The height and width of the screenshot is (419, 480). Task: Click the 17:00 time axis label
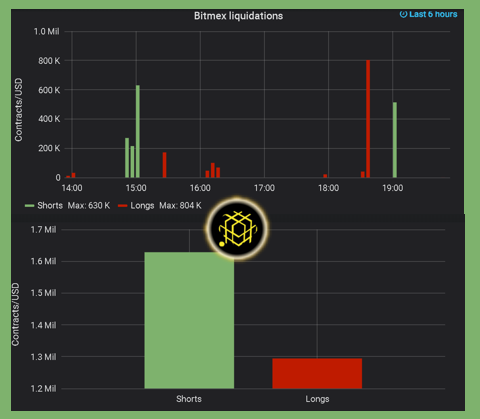pos(264,188)
